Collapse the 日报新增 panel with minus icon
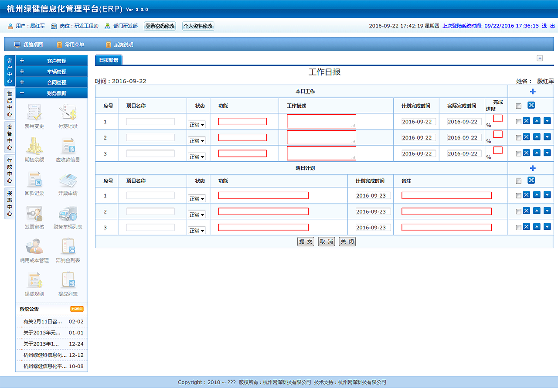Image resolution: width=558 pixels, height=392 pixels. pos(540,58)
